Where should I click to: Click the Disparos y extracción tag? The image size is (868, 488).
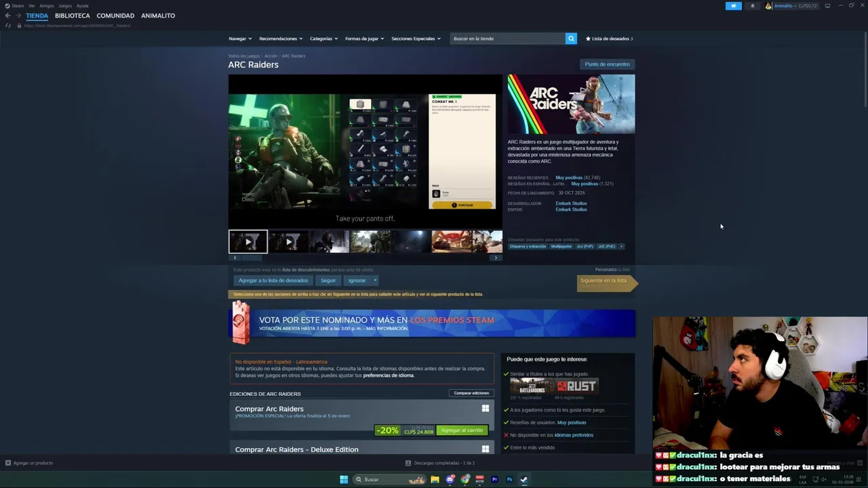pyautogui.click(x=528, y=246)
